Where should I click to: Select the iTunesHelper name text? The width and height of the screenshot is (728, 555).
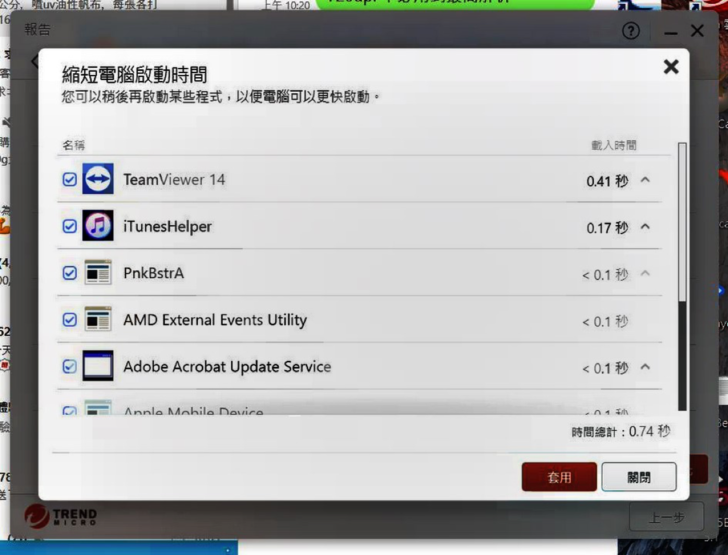point(168,227)
